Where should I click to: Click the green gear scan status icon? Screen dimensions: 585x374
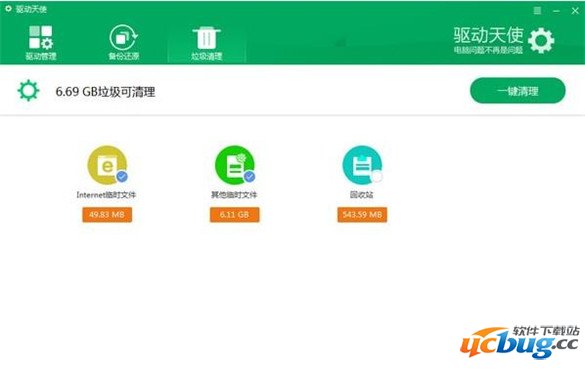(x=28, y=90)
